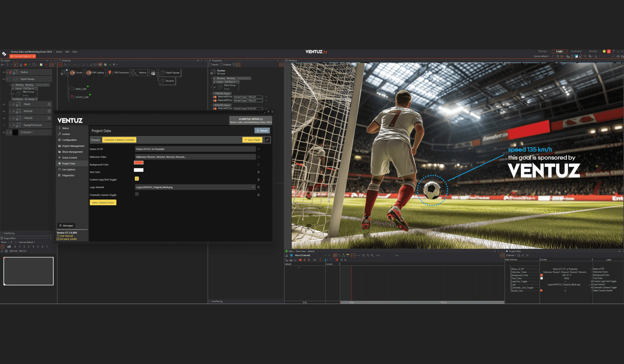The height and width of the screenshot is (364, 624).
Task: Expand the 700x80 layer
Action: 10,104
